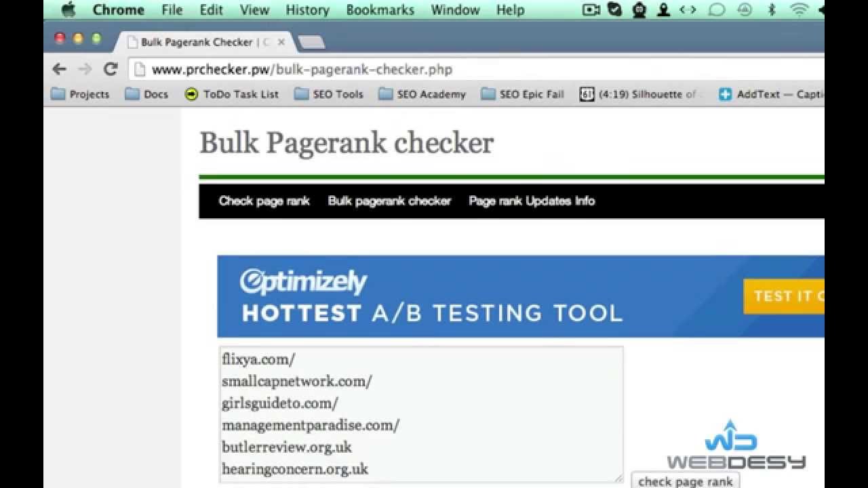Click the Evernote menu bar icon
Viewport: 868px width, 488px height.
tap(615, 10)
